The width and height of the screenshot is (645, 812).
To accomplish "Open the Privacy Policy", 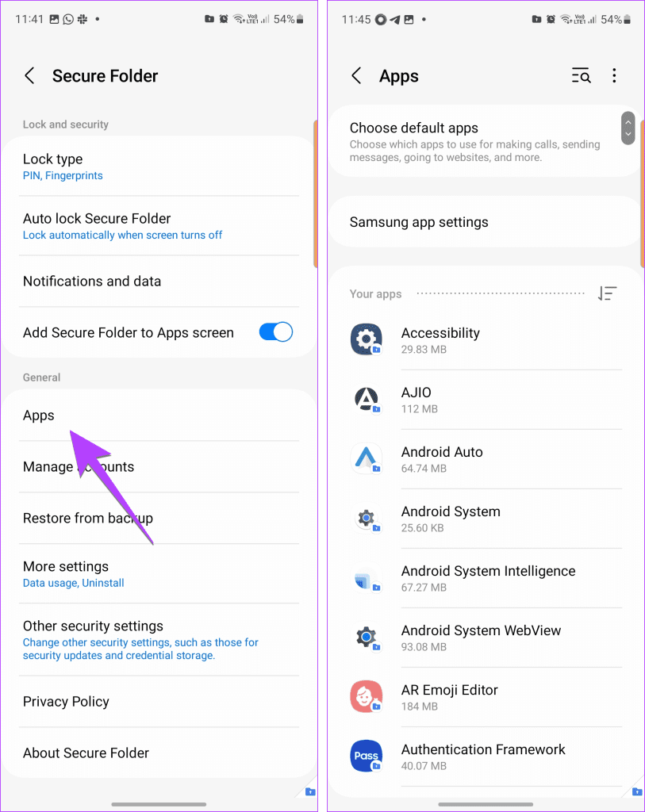I will 67,702.
